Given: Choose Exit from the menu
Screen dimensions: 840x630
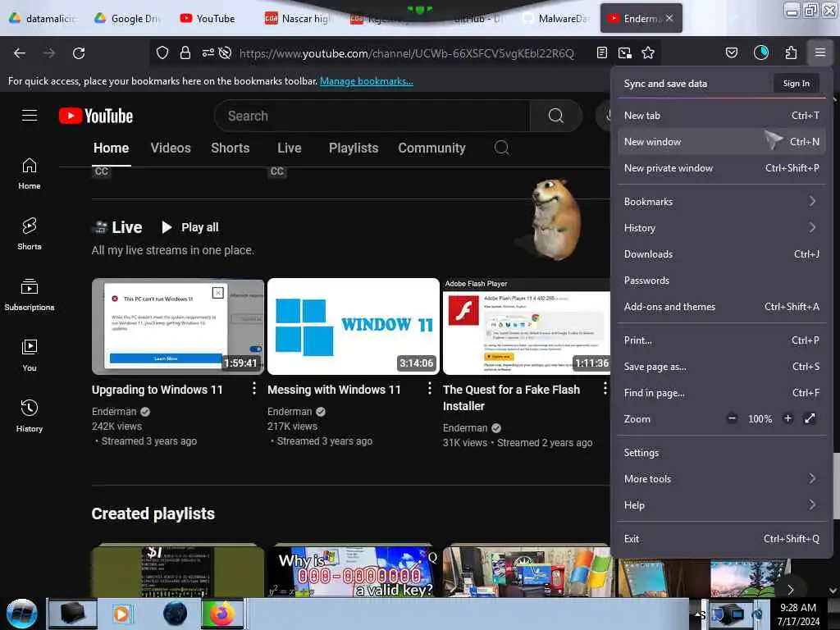Looking at the screenshot, I should 721,538.
